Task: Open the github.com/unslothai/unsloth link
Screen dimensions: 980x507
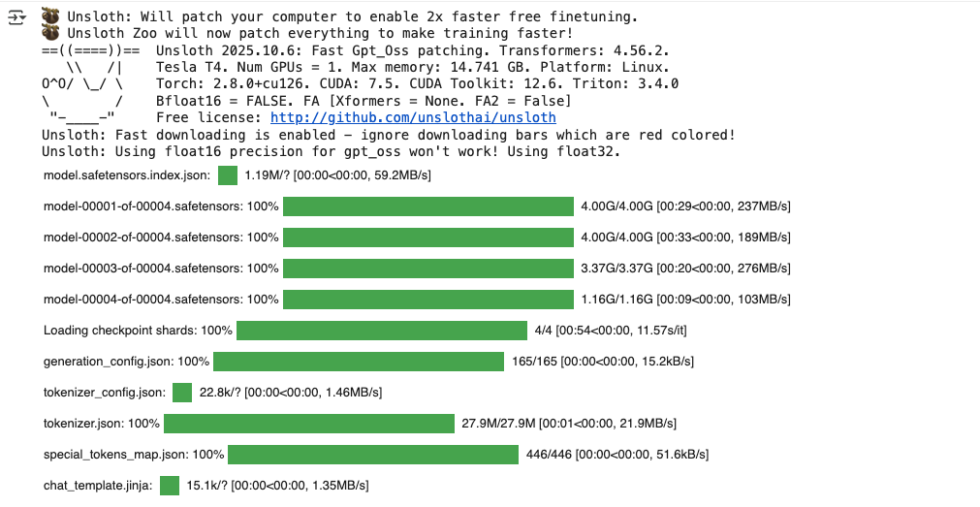Action: point(413,118)
